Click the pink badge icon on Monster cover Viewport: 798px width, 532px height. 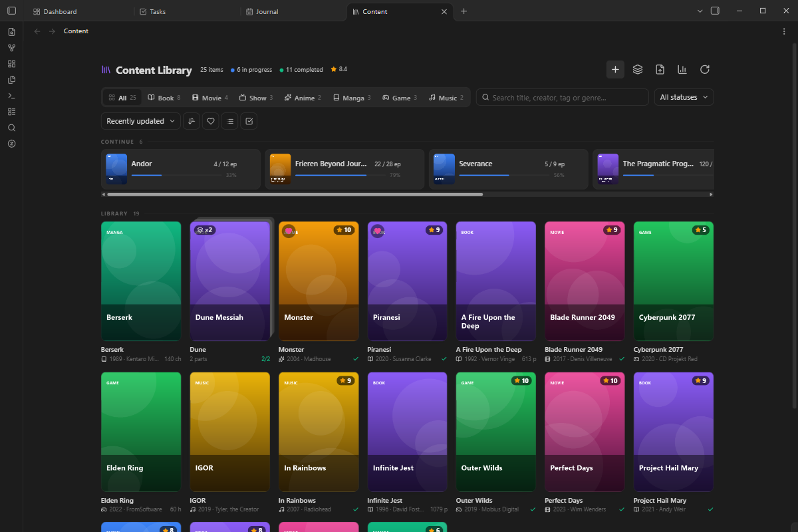click(289, 231)
